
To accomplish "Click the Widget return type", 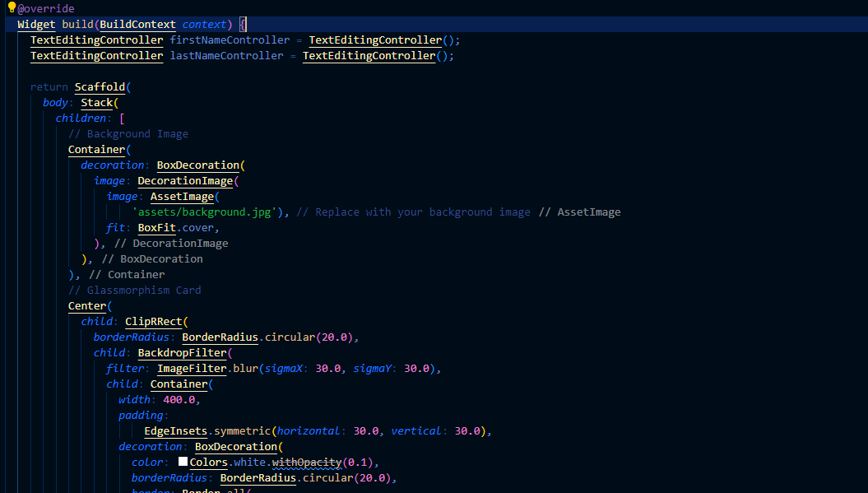I will pyautogui.click(x=36, y=25).
